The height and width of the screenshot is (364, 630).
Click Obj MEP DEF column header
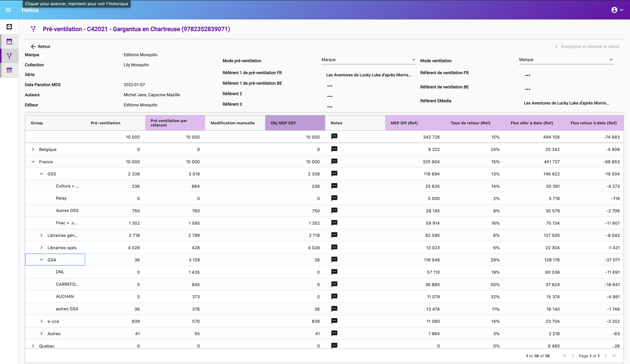click(295, 123)
